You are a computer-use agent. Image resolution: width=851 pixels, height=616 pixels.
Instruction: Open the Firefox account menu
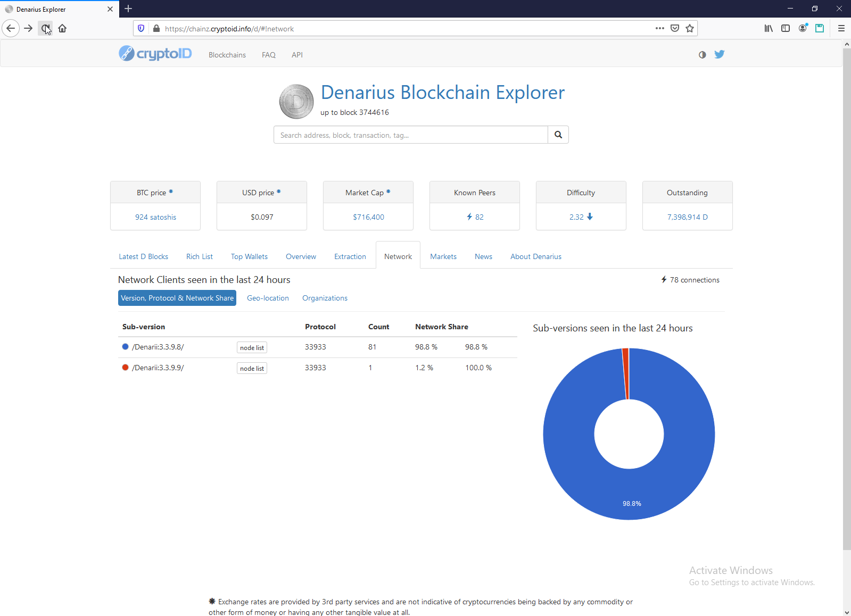click(803, 28)
